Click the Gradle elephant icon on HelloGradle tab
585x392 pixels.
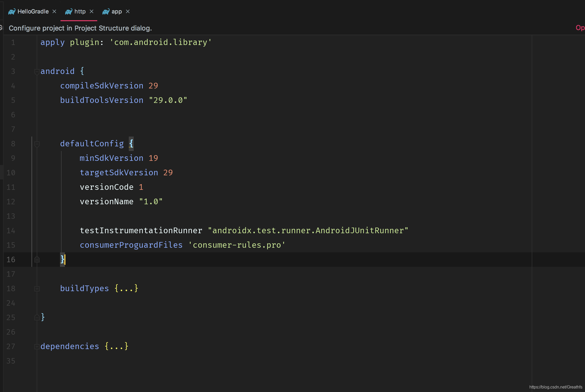(x=12, y=12)
